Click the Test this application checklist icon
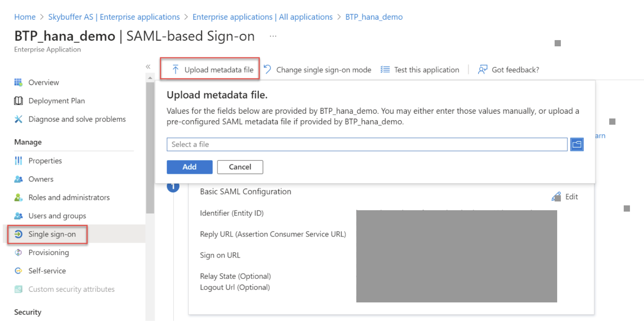Viewport: 644px width, 331px height. (x=385, y=69)
